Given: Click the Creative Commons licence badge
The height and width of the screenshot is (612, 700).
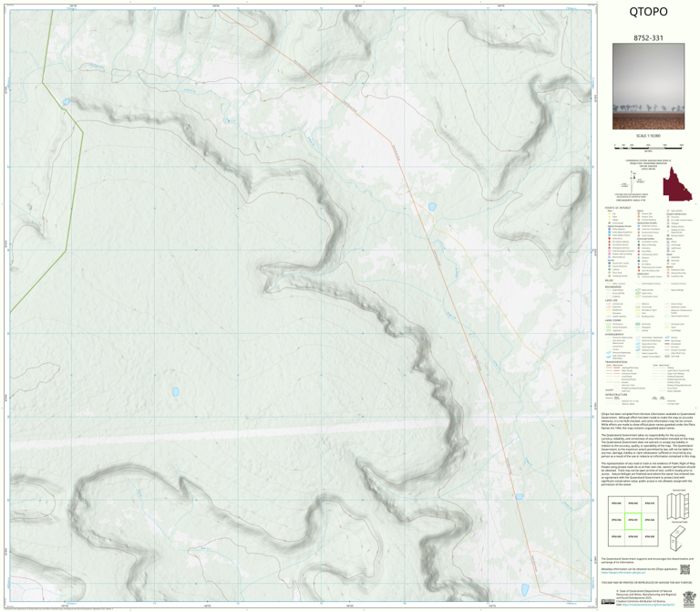Looking at the screenshot, I should tap(606, 601).
